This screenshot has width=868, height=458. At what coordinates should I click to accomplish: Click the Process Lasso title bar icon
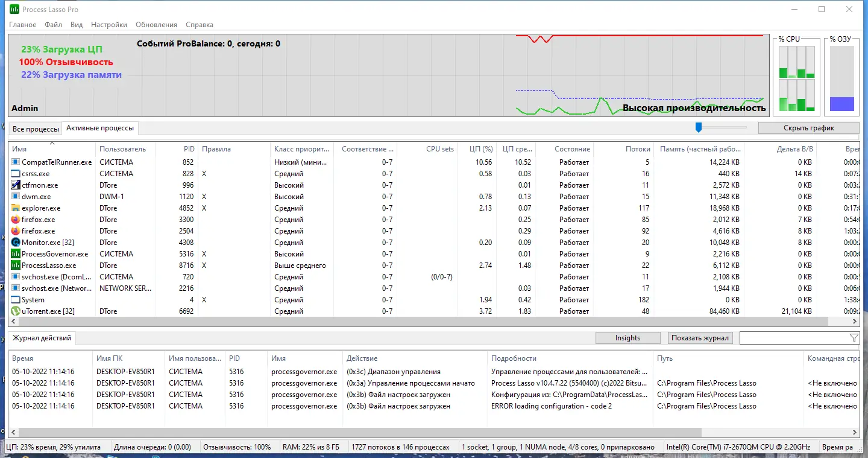(14, 10)
